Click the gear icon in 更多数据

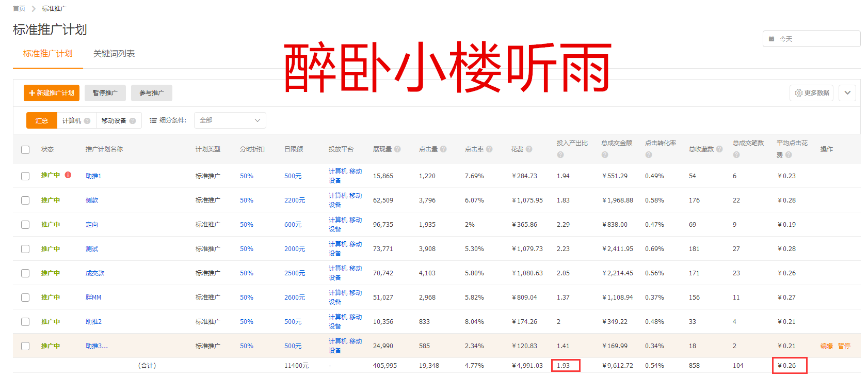click(x=799, y=93)
